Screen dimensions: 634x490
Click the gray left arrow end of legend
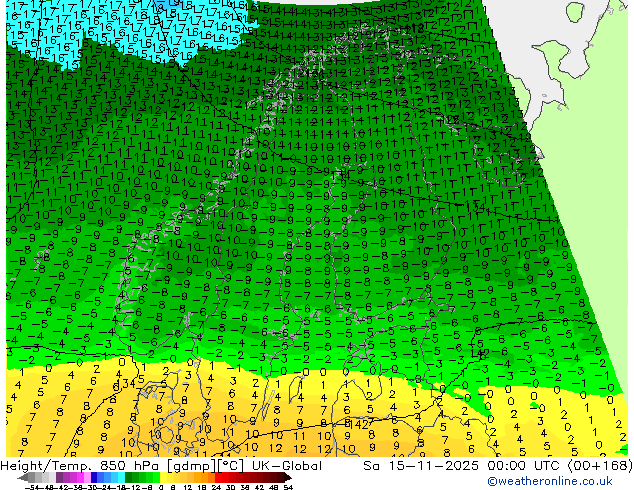click(22, 477)
